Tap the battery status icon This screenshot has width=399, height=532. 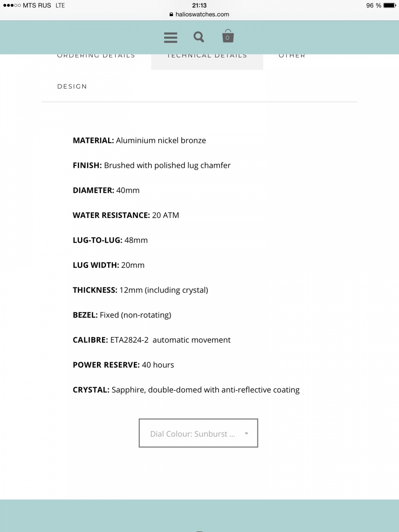(389, 5)
